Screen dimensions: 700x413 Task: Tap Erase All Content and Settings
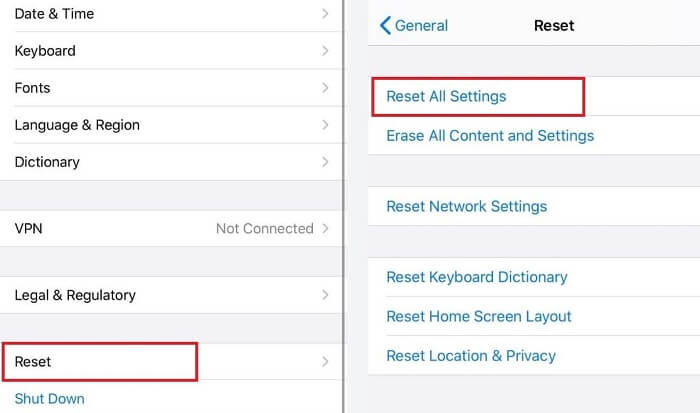[490, 135]
